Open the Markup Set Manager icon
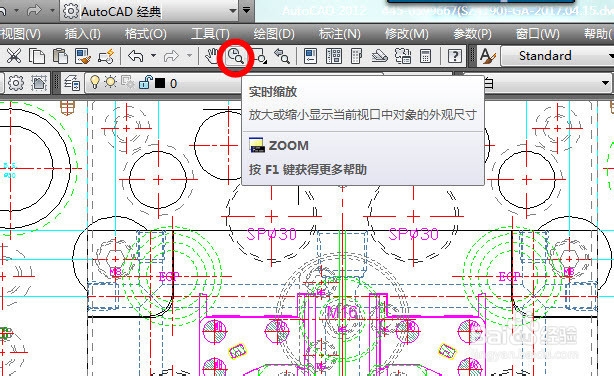Screen dimensions: 614x376 tap(403, 56)
